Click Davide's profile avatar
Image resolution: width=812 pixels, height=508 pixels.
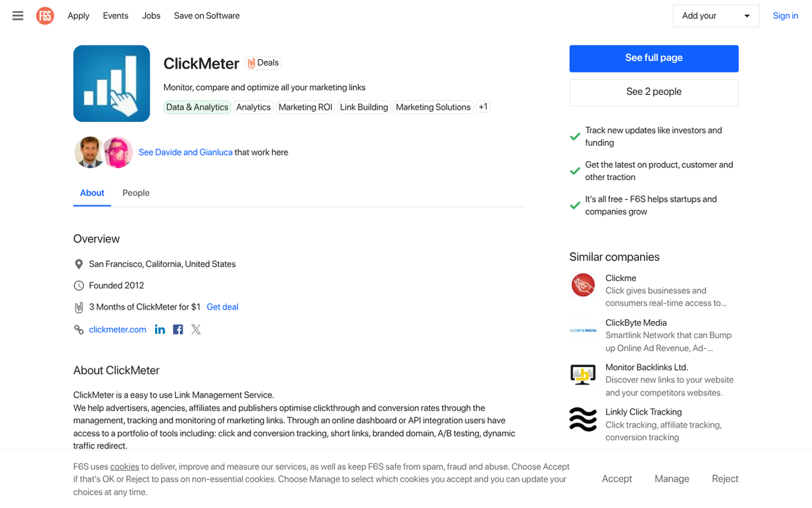89,152
